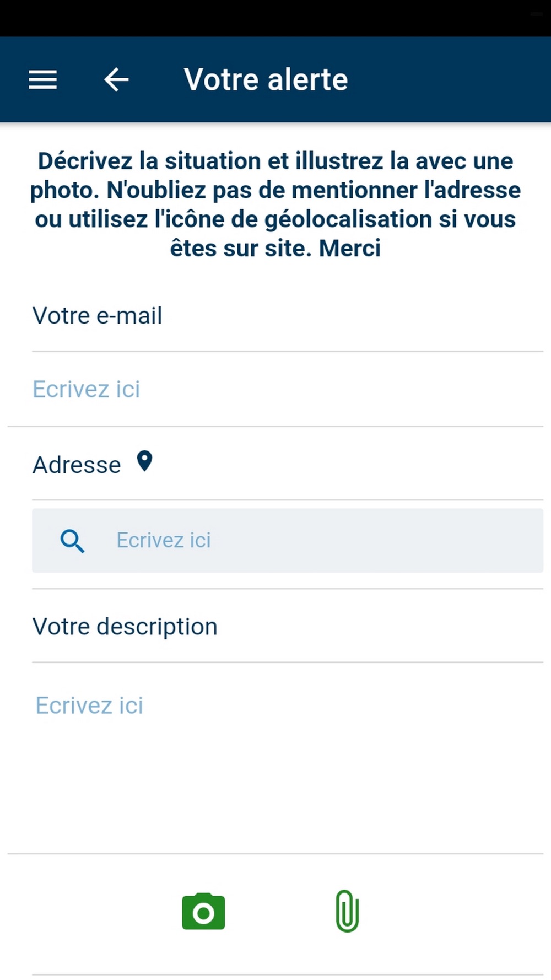
Task: Tap the geolocation pin beside Adresse
Action: point(144,461)
